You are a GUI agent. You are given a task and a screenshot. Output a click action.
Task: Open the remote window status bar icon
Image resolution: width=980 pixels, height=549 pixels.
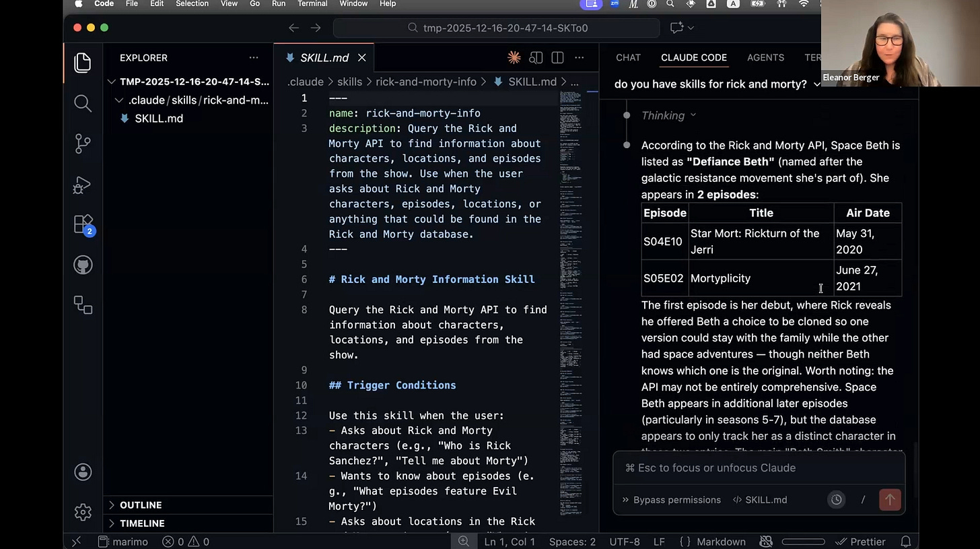pos(76,542)
